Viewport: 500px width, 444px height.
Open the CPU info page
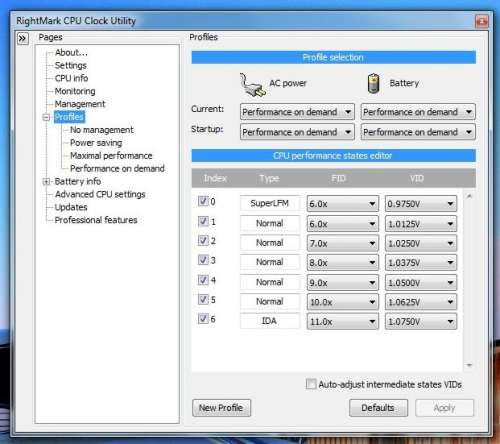pyautogui.click(x=71, y=78)
